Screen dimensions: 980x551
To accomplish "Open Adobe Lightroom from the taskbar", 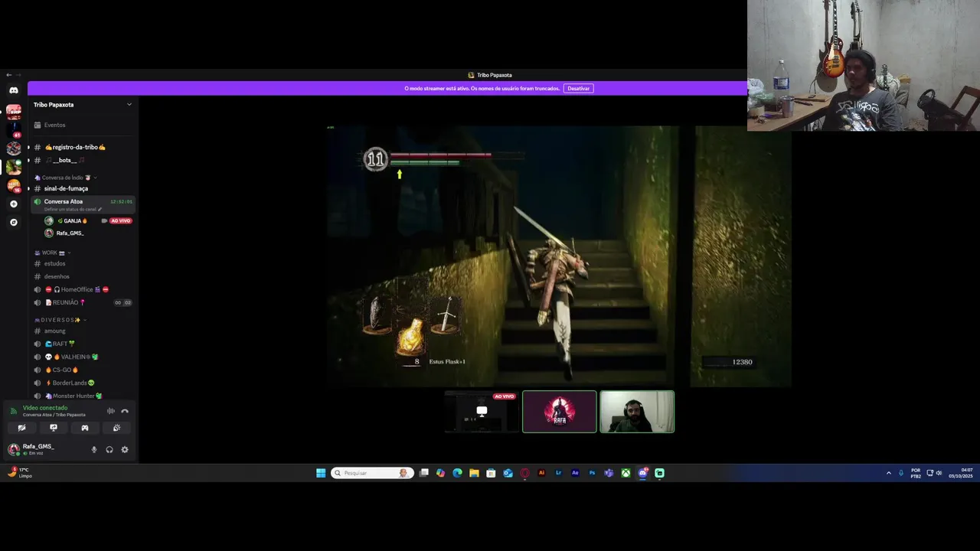I will pyautogui.click(x=558, y=473).
